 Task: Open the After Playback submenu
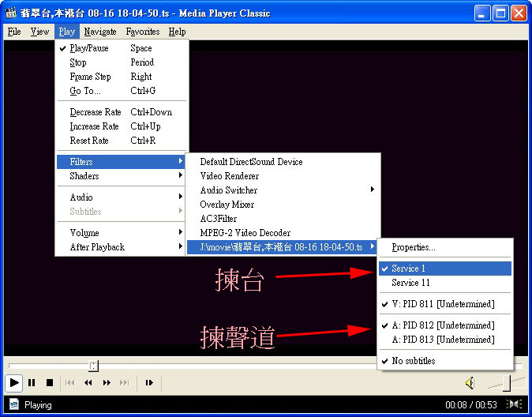click(x=97, y=247)
